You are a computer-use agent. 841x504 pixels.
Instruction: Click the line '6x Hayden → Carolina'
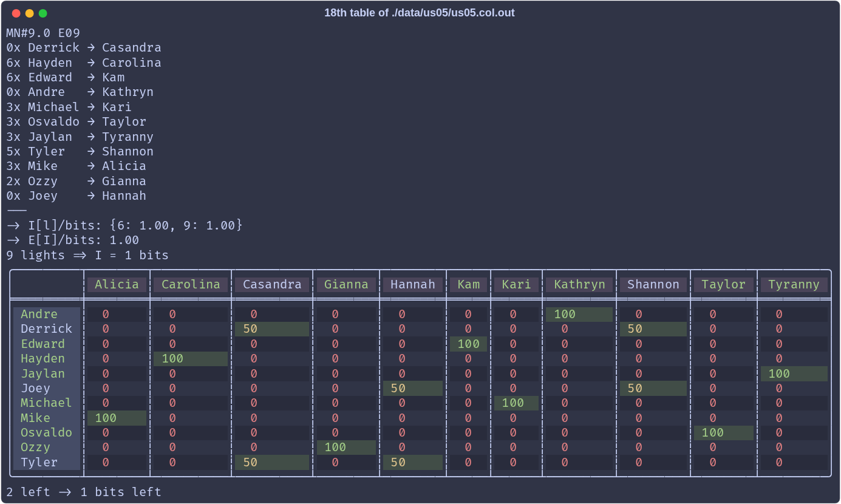(x=84, y=63)
